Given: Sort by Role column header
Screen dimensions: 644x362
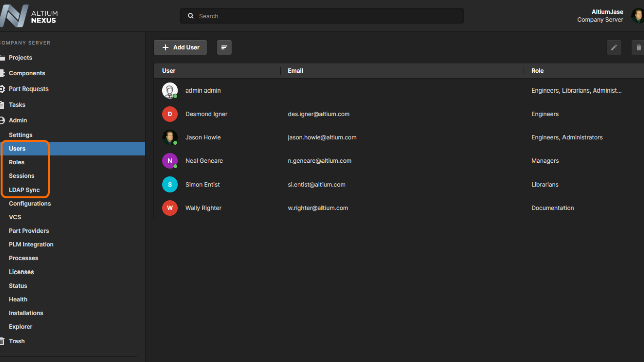Looking at the screenshot, I should [537, 71].
